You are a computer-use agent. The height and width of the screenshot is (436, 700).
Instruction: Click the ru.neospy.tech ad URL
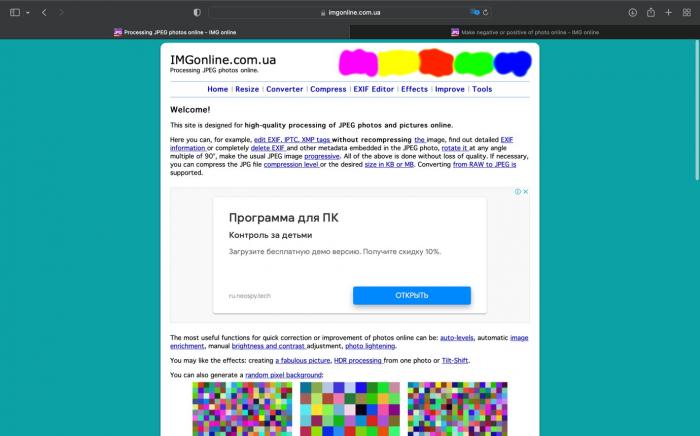(250, 296)
